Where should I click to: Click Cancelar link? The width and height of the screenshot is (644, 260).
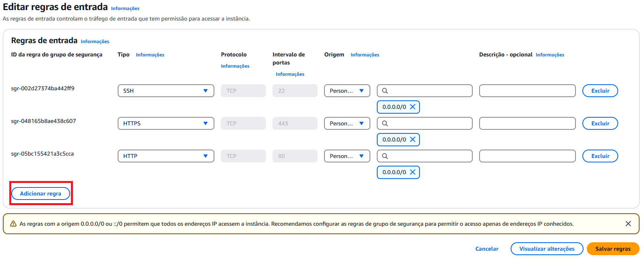coord(487,249)
